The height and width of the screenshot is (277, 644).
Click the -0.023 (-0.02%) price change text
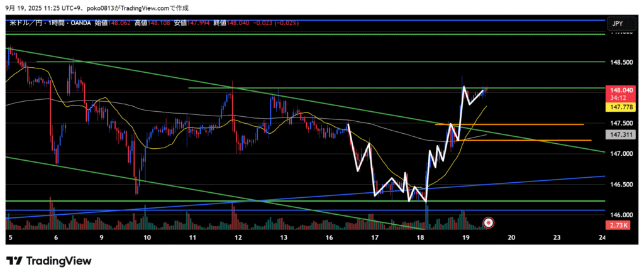[x=274, y=23]
